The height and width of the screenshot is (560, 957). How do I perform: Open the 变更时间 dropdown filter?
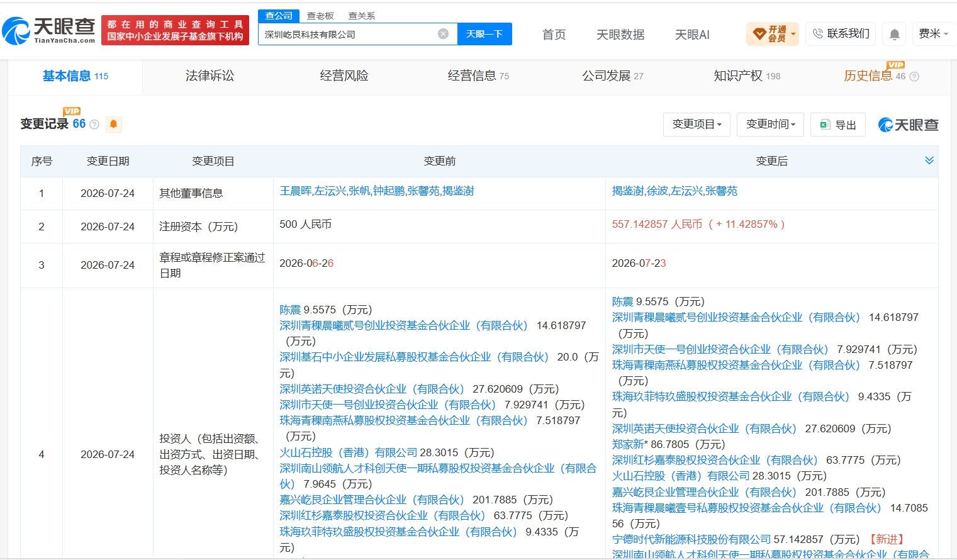[x=770, y=125]
